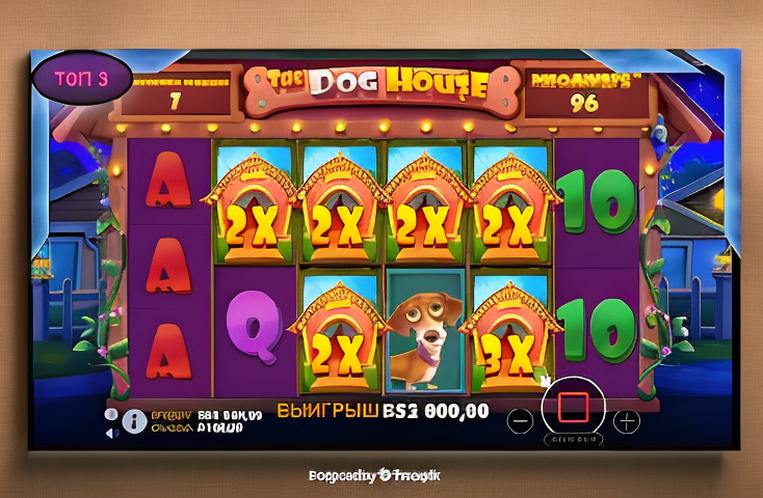Decrease bet with the minus button
763x498 pixels.
(520, 421)
